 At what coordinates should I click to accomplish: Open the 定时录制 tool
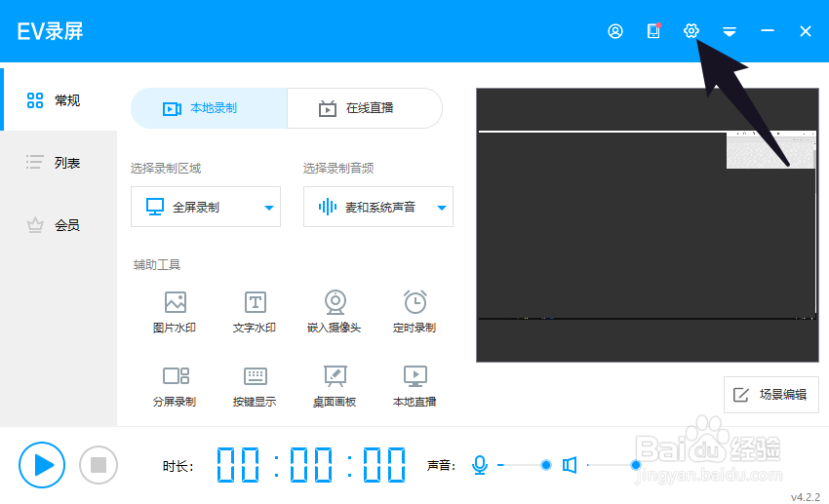coord(414,312)
